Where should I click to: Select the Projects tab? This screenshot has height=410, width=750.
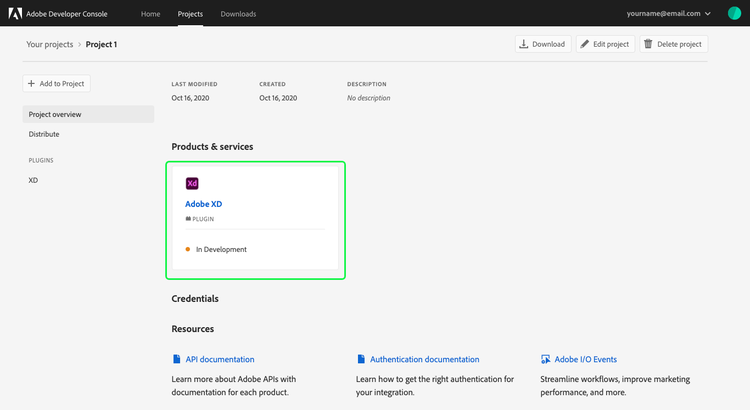[x=190, y=14]
